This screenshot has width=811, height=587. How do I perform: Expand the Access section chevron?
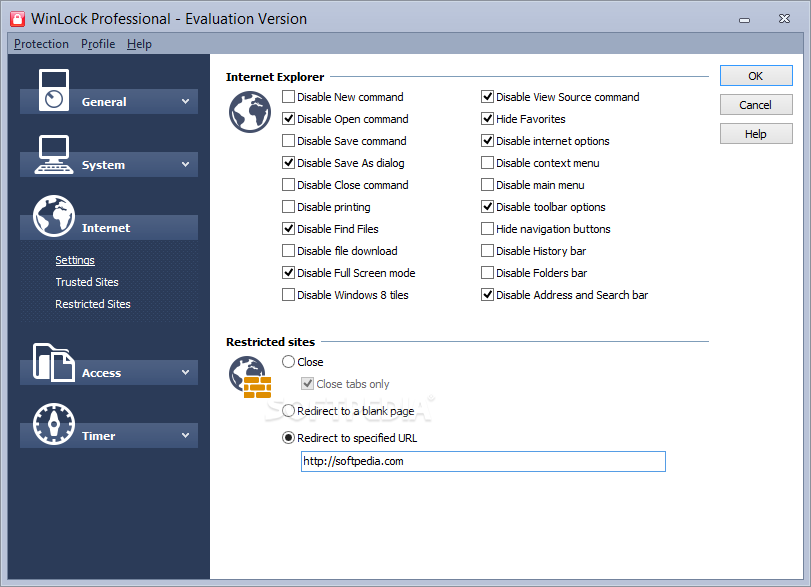pyautogui.click(x=185, y=372)
